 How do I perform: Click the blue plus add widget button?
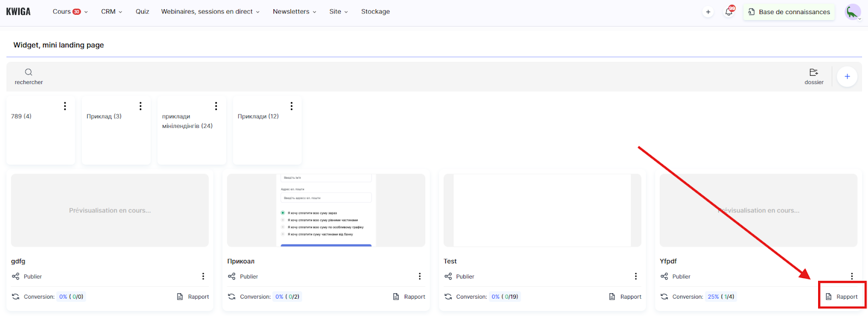847,76
